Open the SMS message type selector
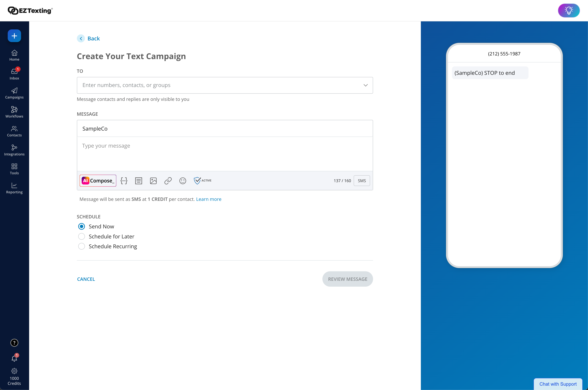Screen dimensions: 588x390 coord(362,181)
